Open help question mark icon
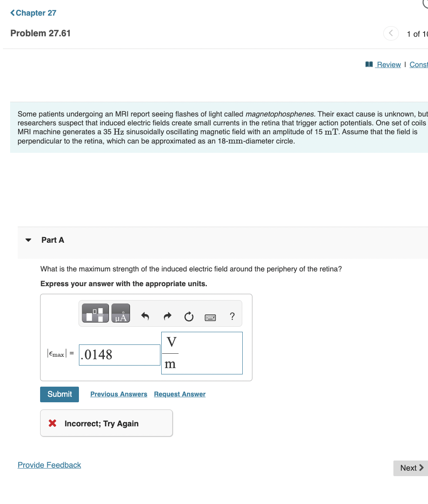The height and width of the screenshot is (504, 428). [x=232, y=316]
